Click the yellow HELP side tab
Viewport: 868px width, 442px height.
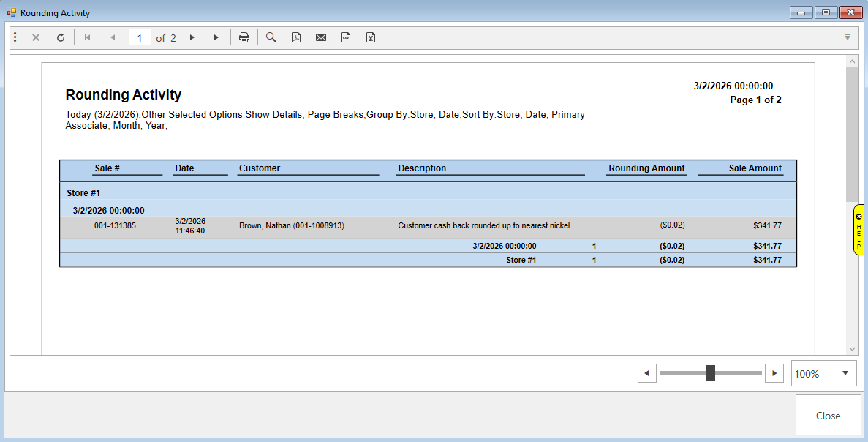click(858, 229)
